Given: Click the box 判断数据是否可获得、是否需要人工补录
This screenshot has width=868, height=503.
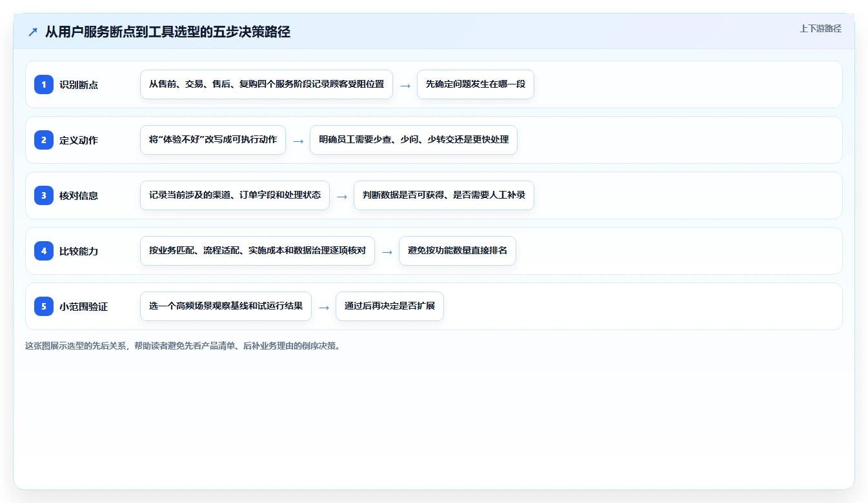Looking at the screenshot, I should tap(444, 195).
